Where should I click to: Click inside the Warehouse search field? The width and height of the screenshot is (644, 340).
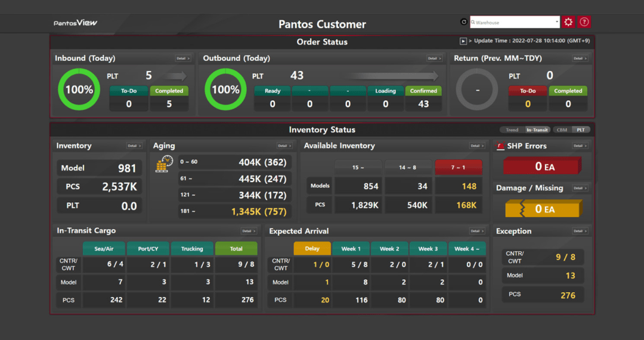[x=515, y=22]
